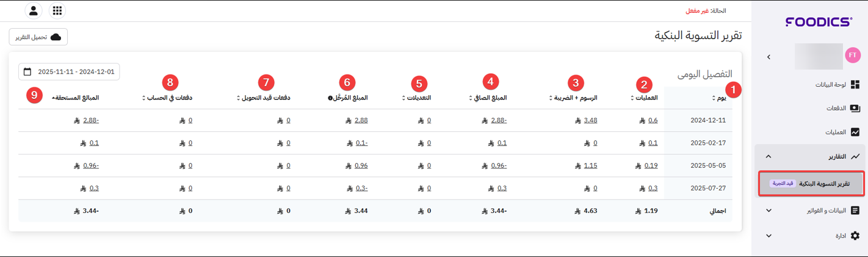Open account switcher chevron beside avatar
The image size is (868, 257).
769,57
